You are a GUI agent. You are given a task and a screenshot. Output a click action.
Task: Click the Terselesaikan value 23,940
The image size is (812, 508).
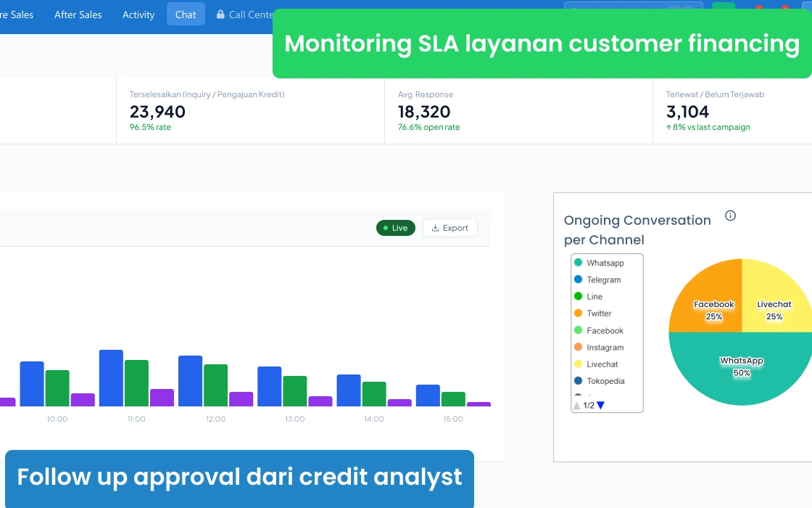(157, 112)
